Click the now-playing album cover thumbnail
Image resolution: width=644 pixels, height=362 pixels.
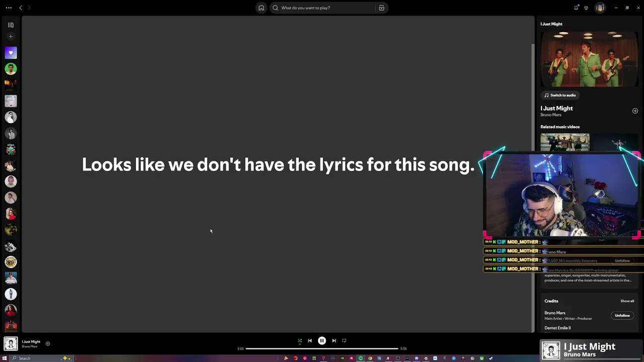pos(11,344)
